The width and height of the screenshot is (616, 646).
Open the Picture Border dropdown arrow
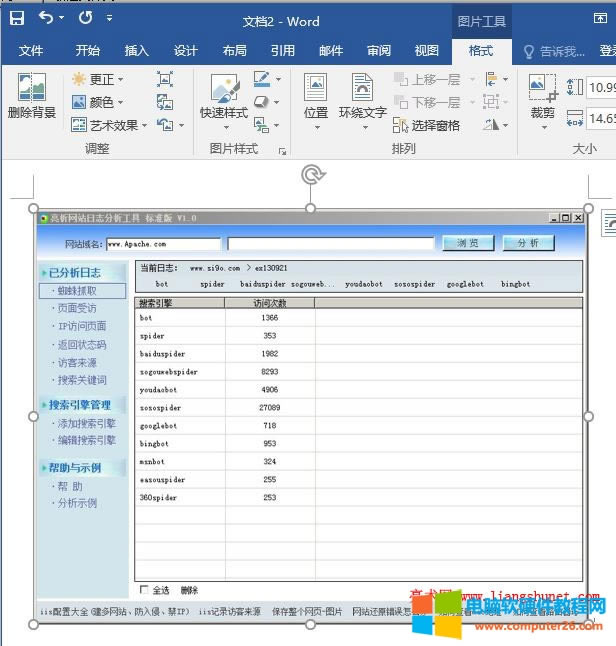[279, 79]
